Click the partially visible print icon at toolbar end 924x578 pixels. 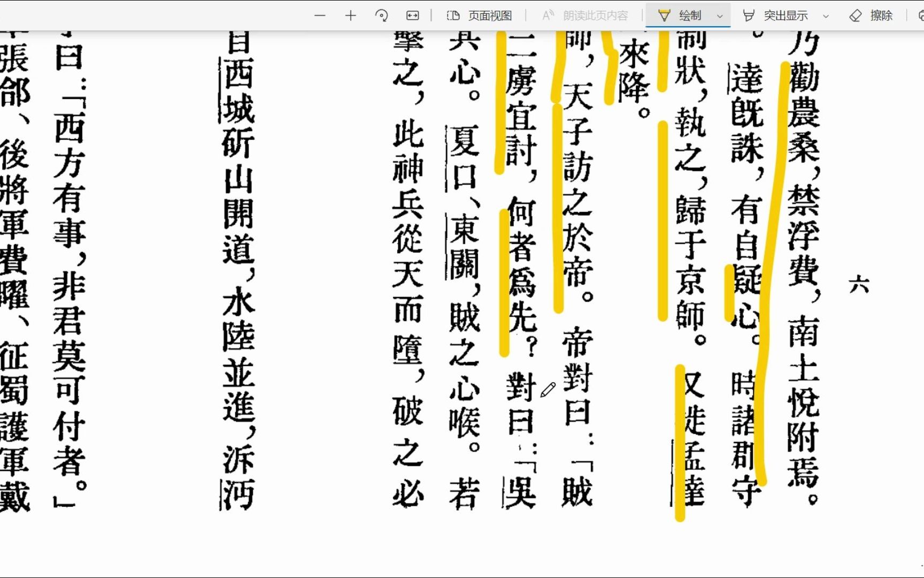[920, 16]
